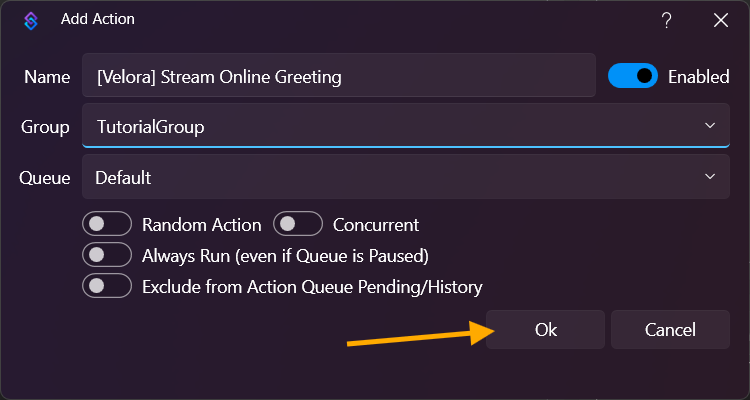Turn on the Random Action toggle

[108, 224]
